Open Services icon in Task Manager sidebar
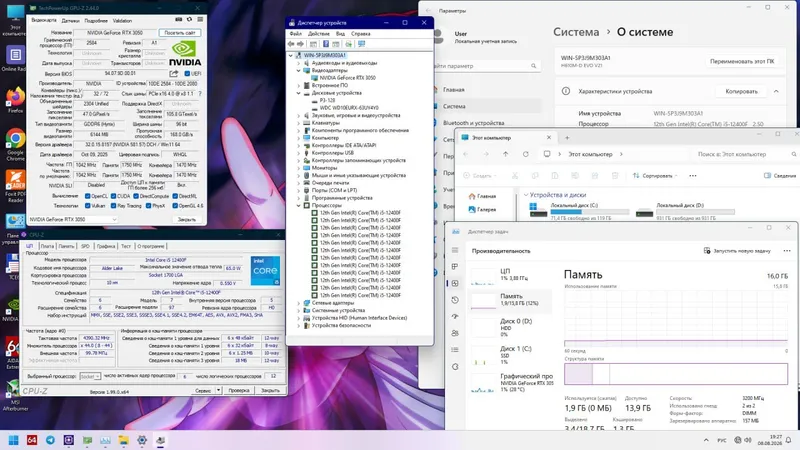 click(x=455, y=366)
